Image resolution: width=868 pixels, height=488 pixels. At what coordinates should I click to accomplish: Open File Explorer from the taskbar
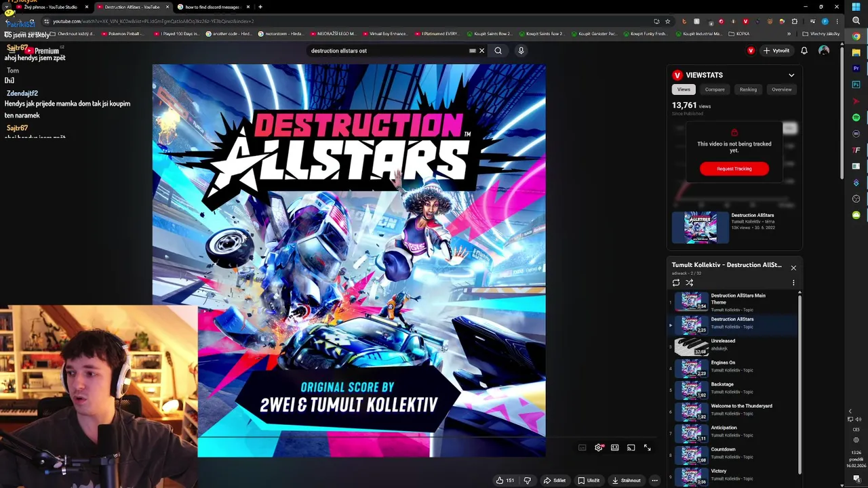coord(856,52)
